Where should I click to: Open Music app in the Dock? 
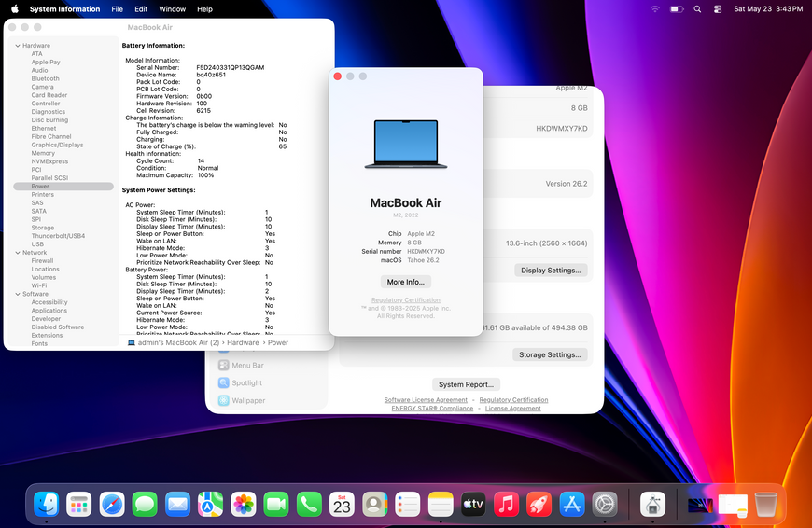[507, 504]
